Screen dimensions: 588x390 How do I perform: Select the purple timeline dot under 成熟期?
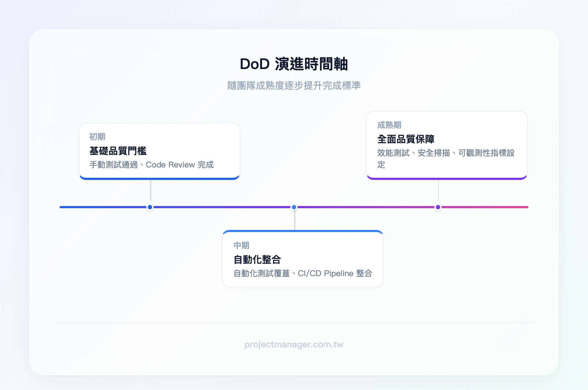(438, 207)
